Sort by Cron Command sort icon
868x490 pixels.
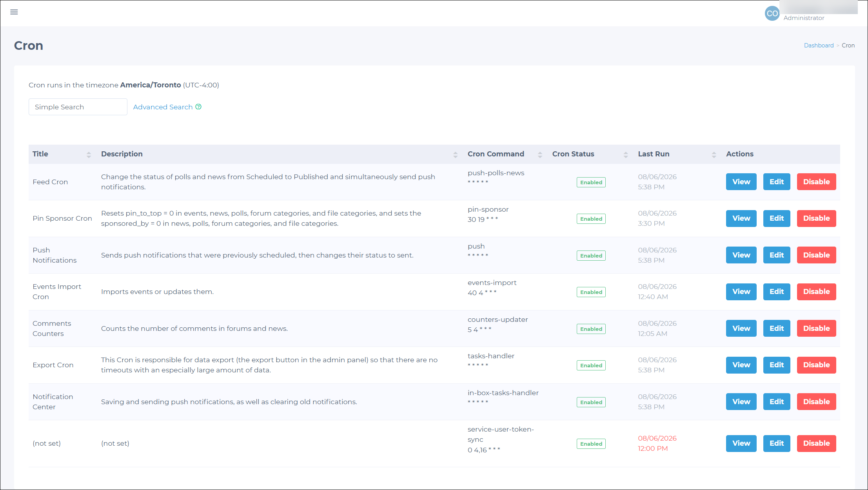coord(540,154)
